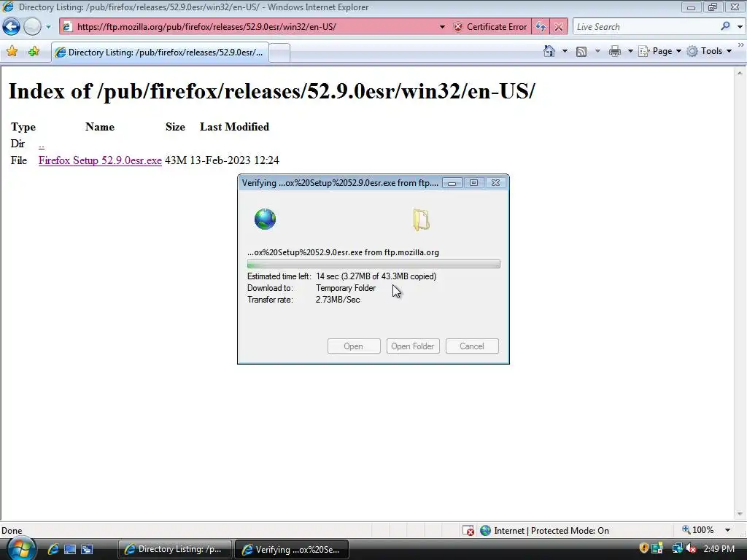Click the security shield tray icon
Screen dimensions: 747x560
643,548
